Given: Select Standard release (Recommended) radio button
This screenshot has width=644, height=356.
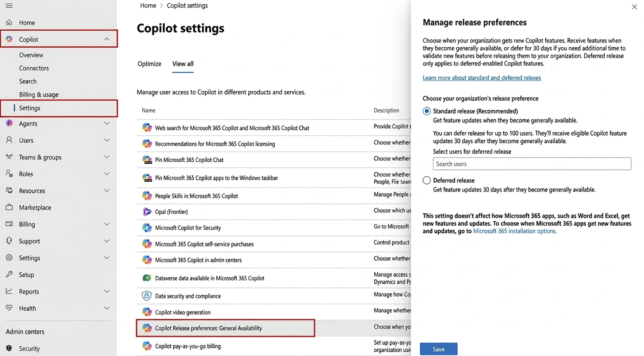Looking at the screenshot, I should pyautogui.click(x=427, y=111).
